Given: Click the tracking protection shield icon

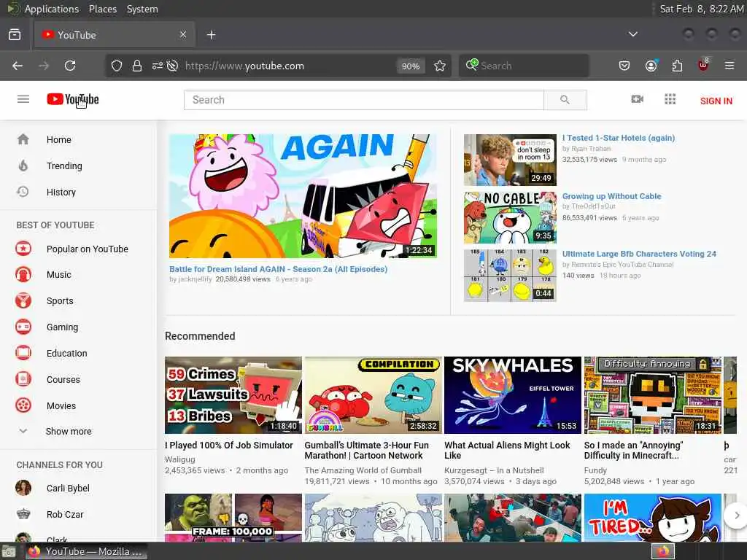Looking at the screenshot, I should [x=117, y=66].
